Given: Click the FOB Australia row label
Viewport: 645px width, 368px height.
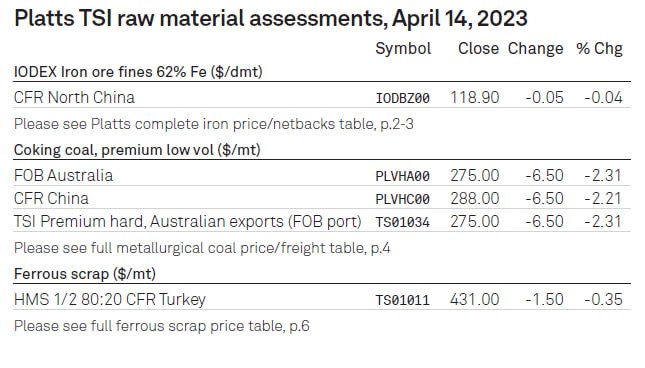Looking at the screenshot, I should pyautogui.click(x=63, y=176).
